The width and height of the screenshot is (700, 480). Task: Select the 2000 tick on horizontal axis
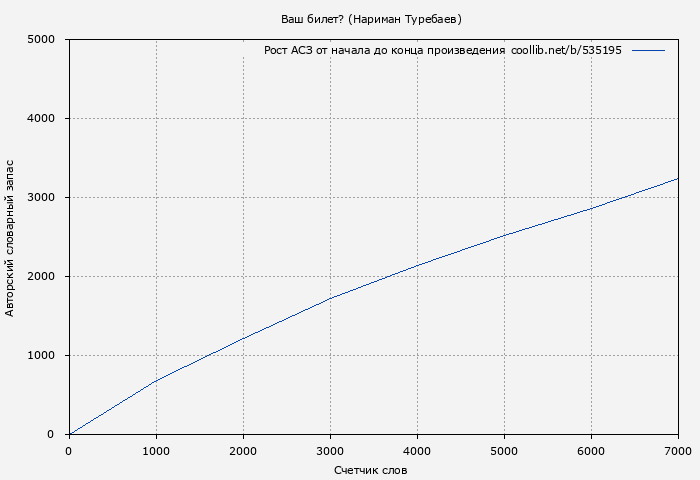(x=243, y=451)
